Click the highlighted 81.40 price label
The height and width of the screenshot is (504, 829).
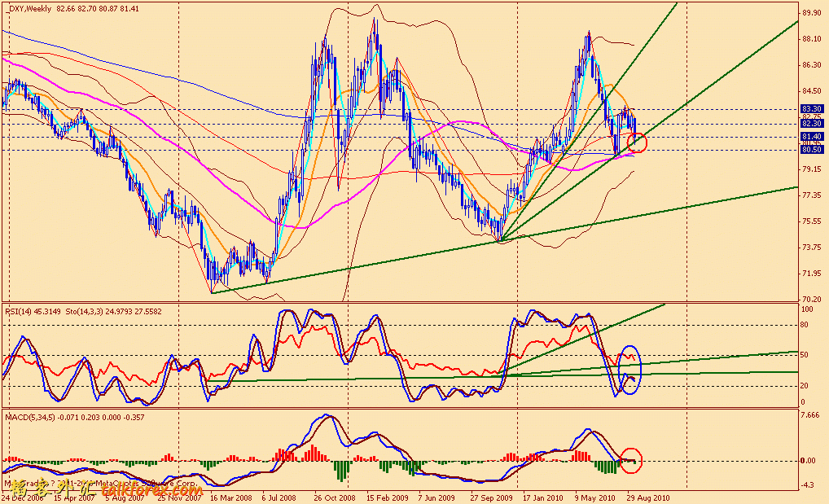pyautogui.click(x=812, y=137)
